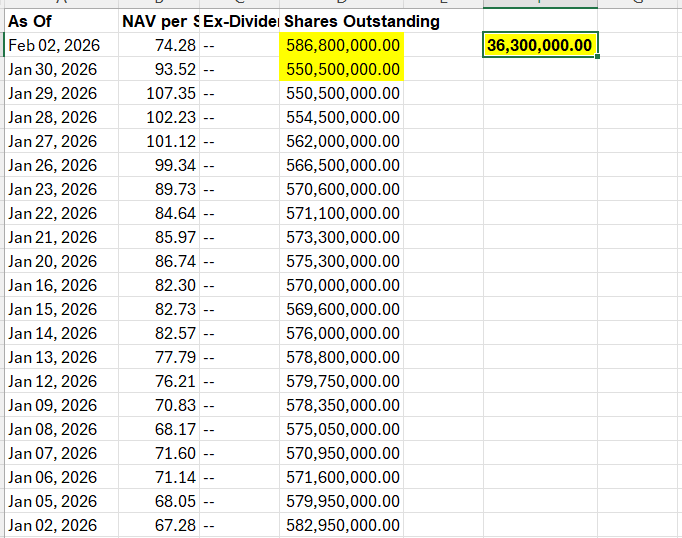Select the NAV value 82.30
Image resolution: width=682 pixels, height=538 pixels.
pos(159,285)
